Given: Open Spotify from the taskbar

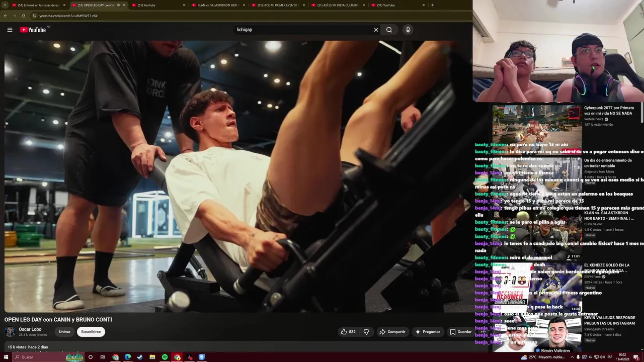Looking at the screenshot, I should pos(165,357).
